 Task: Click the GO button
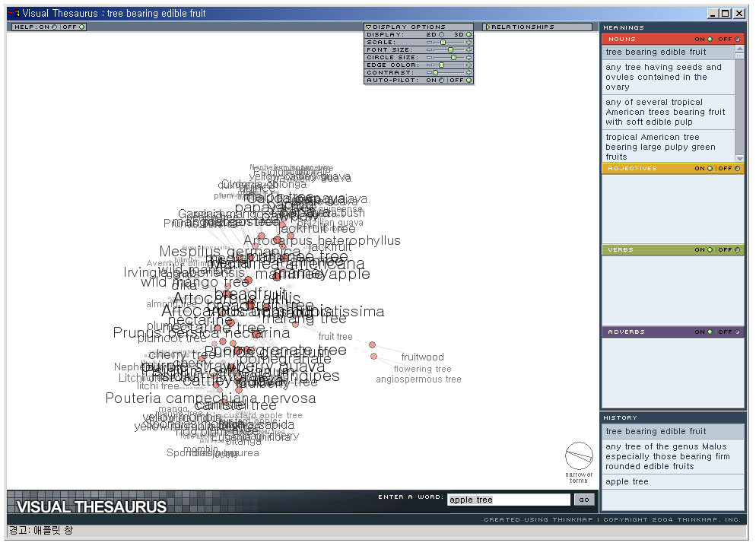584,500
